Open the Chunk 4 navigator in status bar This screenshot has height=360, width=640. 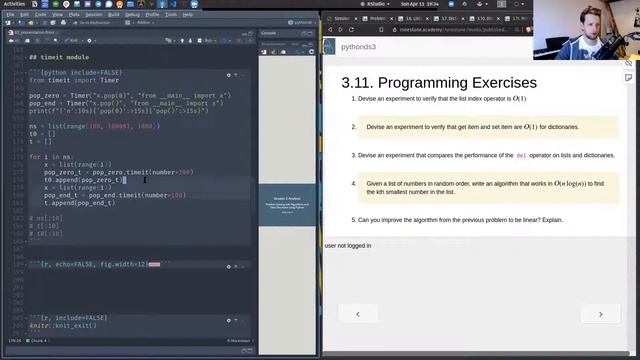pyautogui.click(x=37, y=340)
